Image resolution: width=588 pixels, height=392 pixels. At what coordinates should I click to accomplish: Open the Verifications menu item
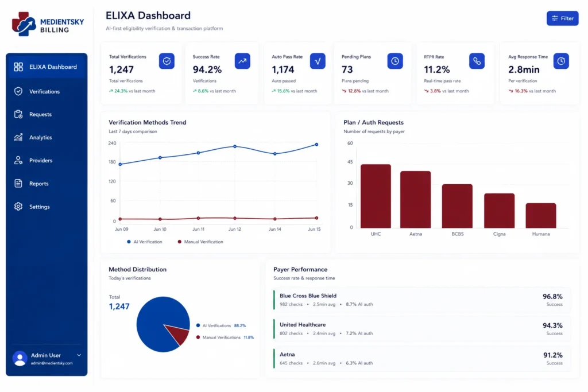click(x=47, y=91)
